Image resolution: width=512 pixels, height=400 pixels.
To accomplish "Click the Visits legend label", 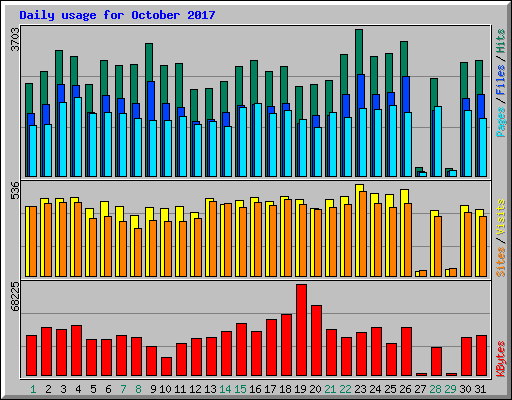I will point(501,217).
